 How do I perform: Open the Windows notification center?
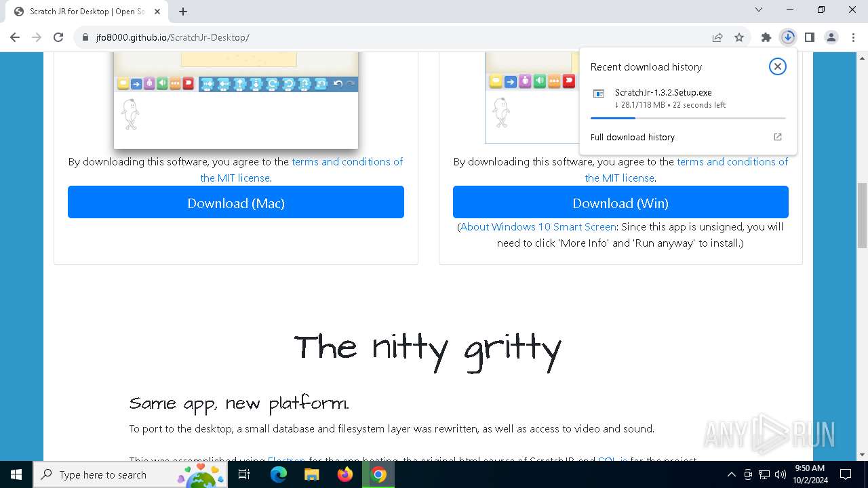(846, 474)
